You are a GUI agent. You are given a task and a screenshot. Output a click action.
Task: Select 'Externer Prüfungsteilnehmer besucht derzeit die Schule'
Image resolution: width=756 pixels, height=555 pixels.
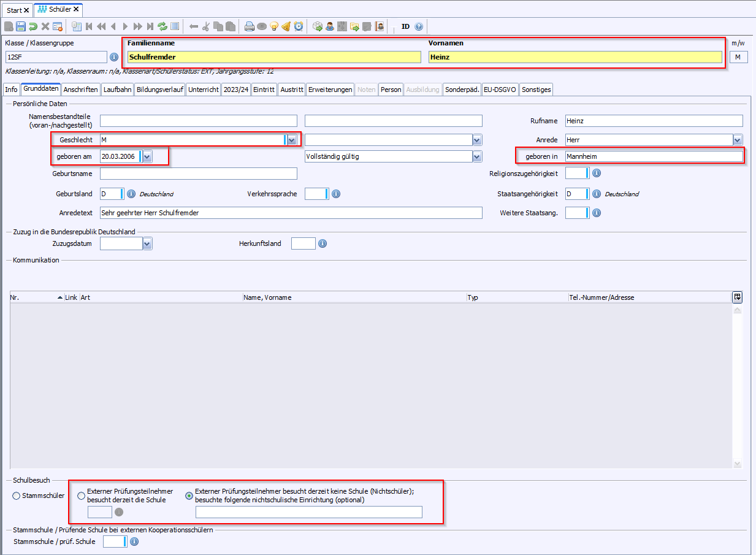81,496
